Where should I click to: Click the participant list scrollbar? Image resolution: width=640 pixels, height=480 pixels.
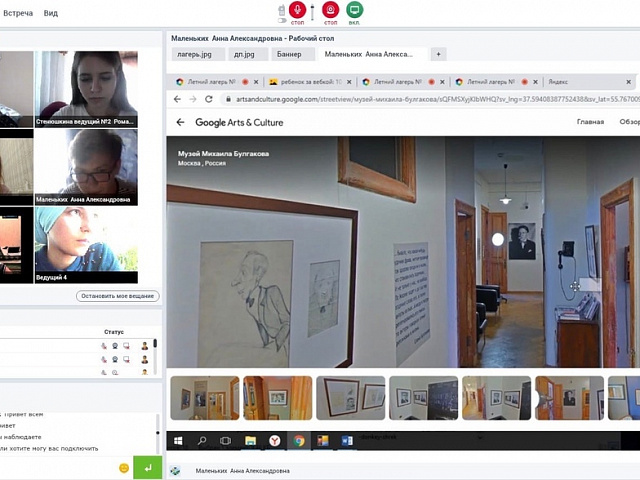[x=155, y=356]
